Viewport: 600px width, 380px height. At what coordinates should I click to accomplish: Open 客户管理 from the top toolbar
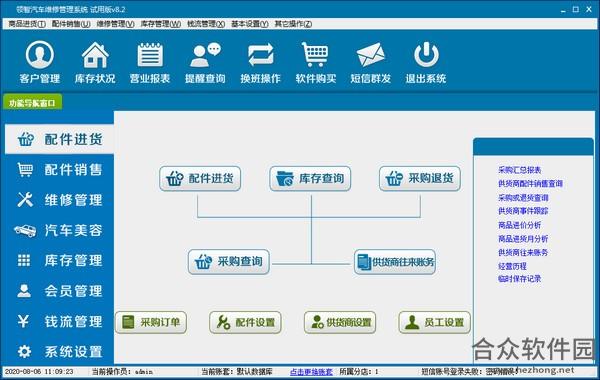pos(39,62)
